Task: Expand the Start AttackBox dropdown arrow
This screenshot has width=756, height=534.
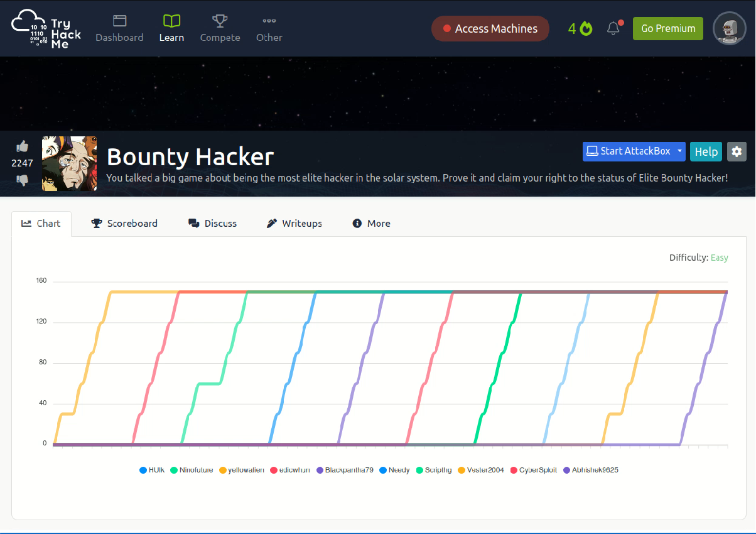Action: click(679, 151)
